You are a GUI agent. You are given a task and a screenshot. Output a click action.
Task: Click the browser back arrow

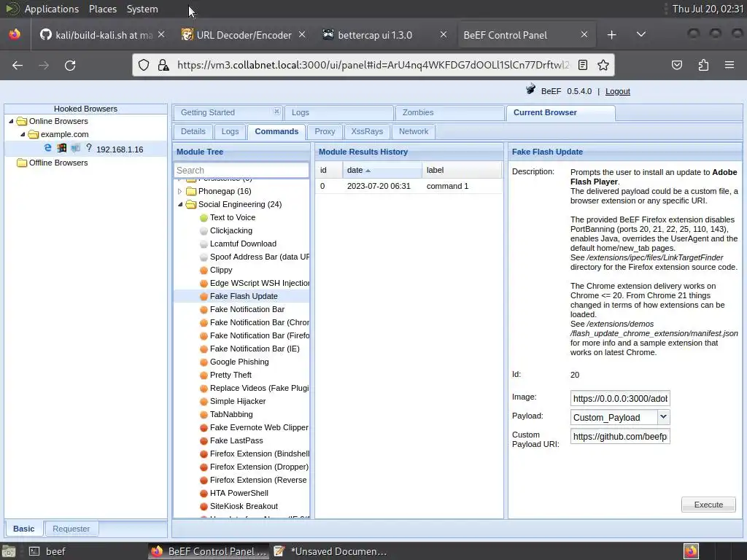coord(18,65)
